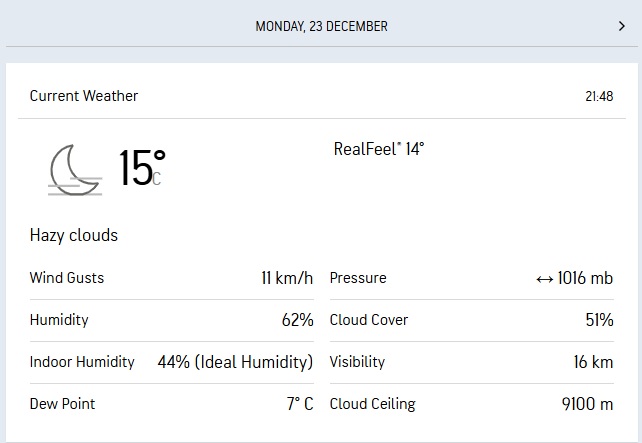Click the 44% Ideal Humidity value

point(235,362)
